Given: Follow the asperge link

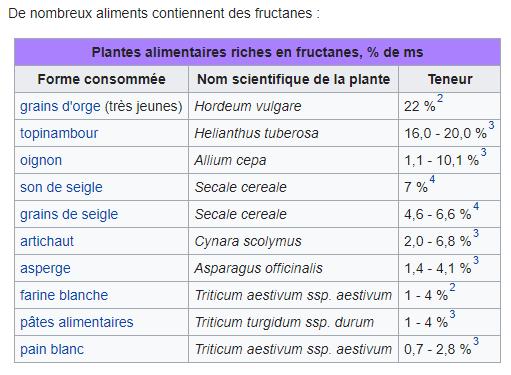Looking at the screenshot, I should coord(45,268).
